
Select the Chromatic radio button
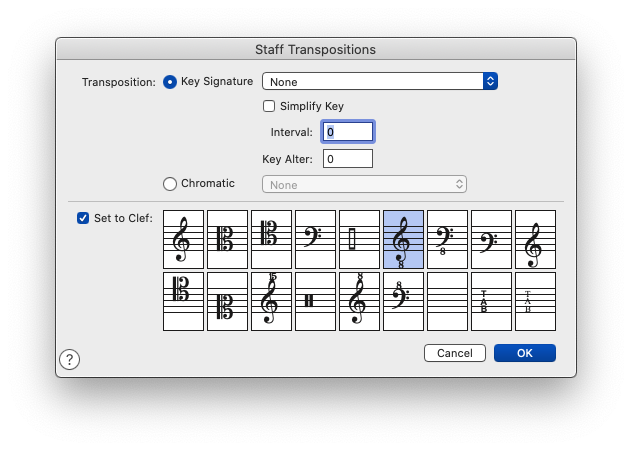point(169,184)
